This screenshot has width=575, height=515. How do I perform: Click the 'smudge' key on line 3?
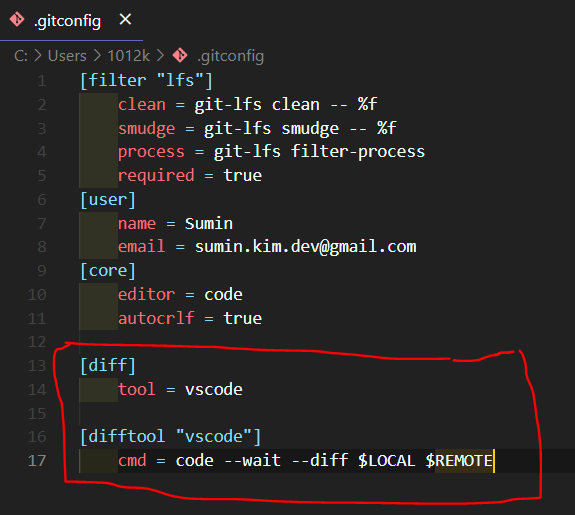pyautogui.click(x=147, y=129)
